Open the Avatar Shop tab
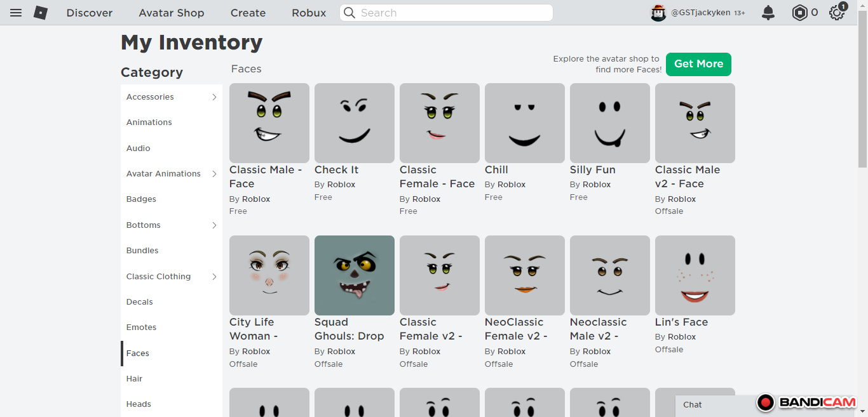868x417 pixels. [172, 13]
